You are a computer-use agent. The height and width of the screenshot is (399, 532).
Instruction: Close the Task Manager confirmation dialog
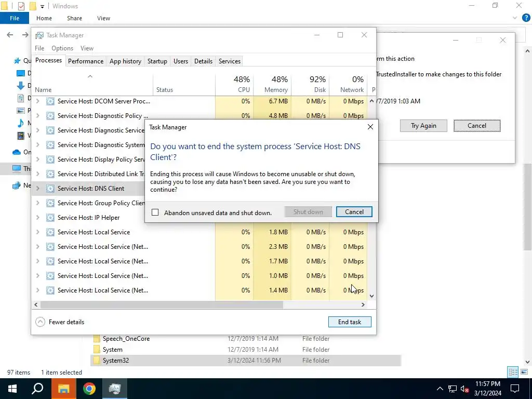[x=370, y=127]
